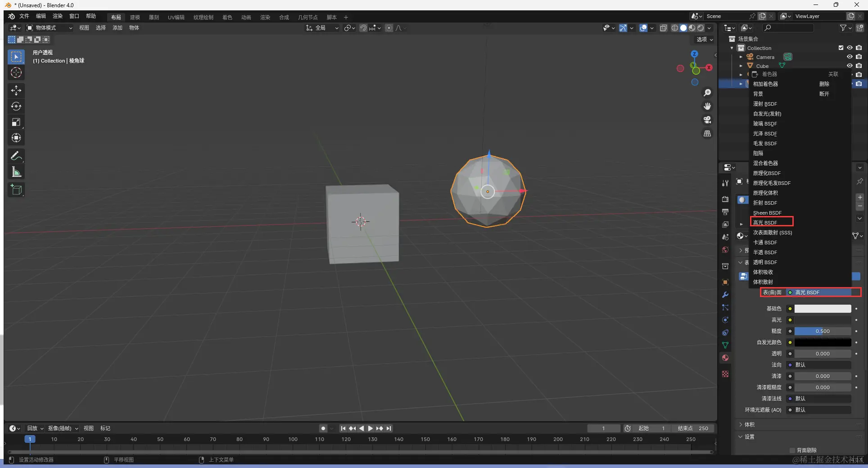Click the surface shader Specular BSDF button
Image resolution: width=868 pixels, height=468 pixels.
tap(819, 292)
